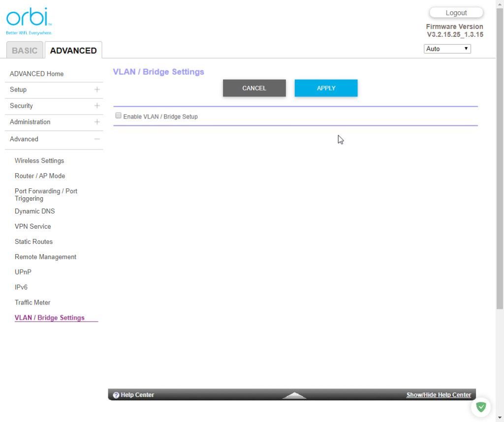The image size is (504, 422).
Task: Expand the Administration menu section
Action: pos(97,122)
